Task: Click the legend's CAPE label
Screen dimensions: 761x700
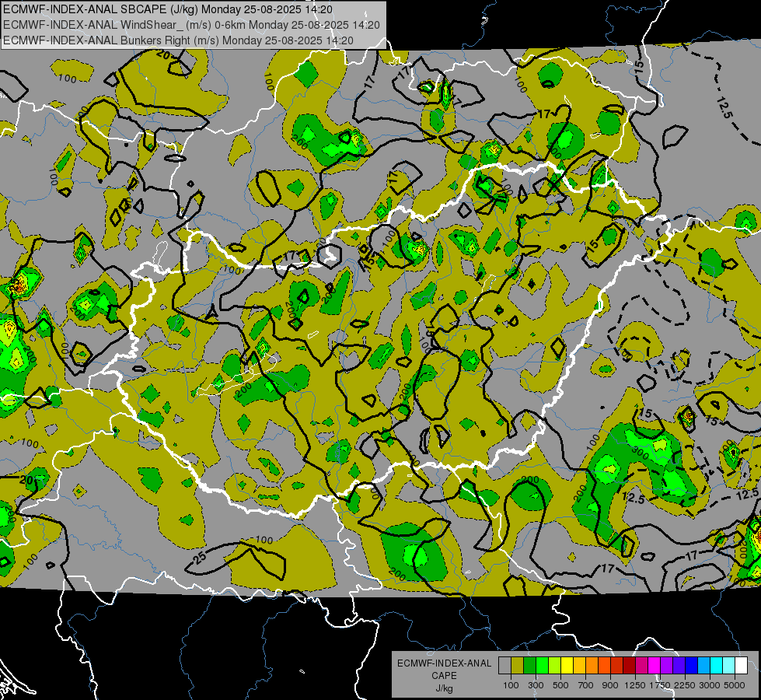Action: pos(444,676)
